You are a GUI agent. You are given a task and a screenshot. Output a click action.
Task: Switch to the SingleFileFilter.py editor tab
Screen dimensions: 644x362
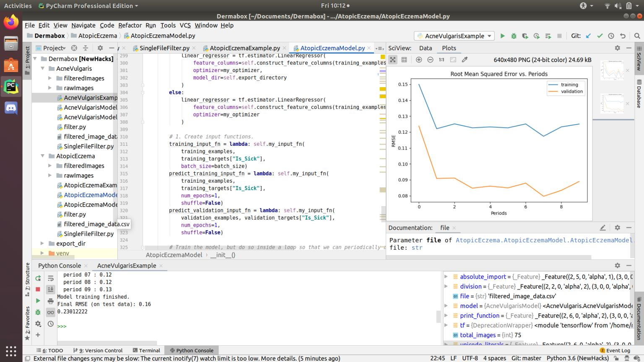pyautogui.click(x=164, y=48)
